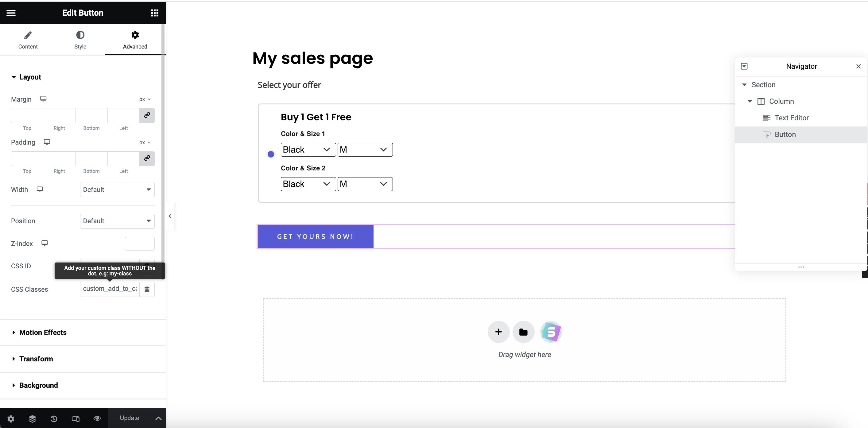Screen dimensions: 868x428
Task: Click the Update button
Action: click(x=130, y=418)
